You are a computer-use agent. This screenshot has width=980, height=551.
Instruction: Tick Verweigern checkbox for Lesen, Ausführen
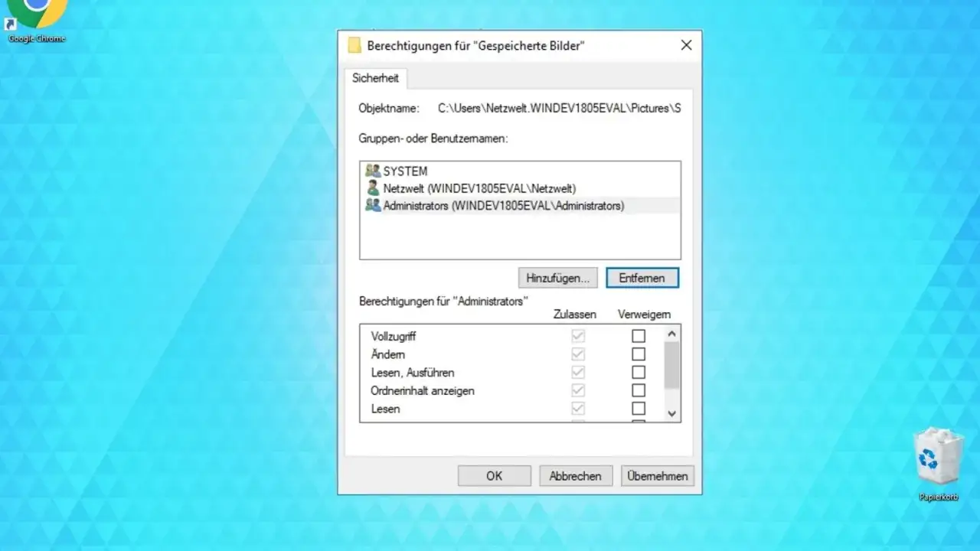pos(639,372)
